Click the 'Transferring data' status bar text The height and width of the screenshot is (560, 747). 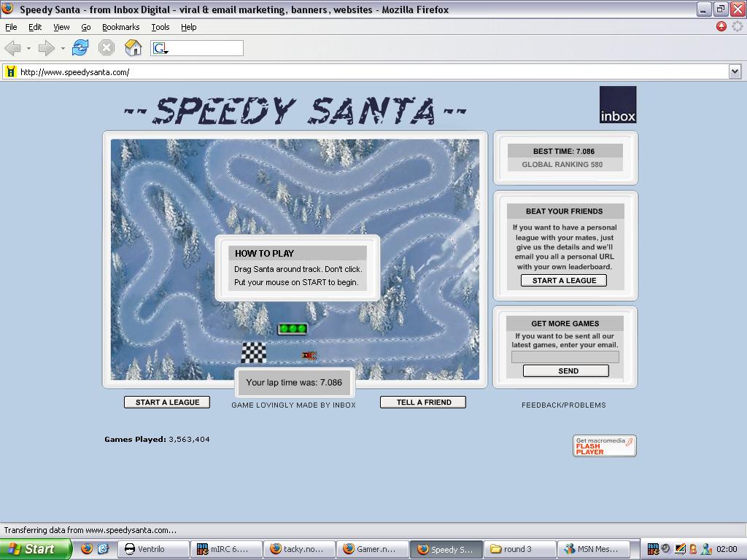coord(90,530)
